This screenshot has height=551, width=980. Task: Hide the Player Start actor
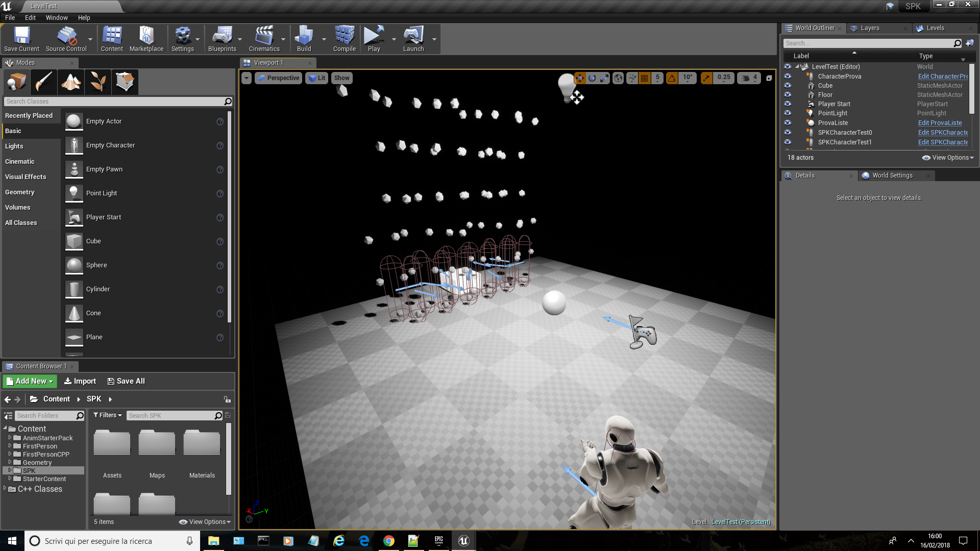pos(788,104)
